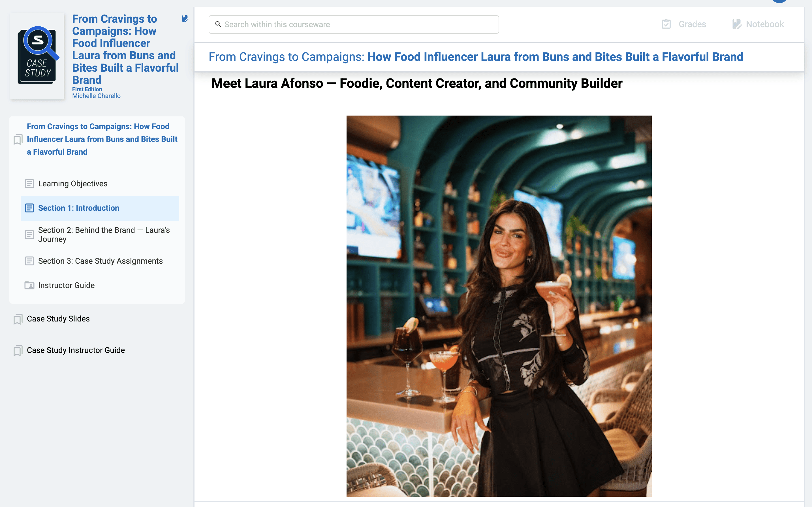
Task: Open Section 2: Behind the Brand
Action: coord(104,235)
